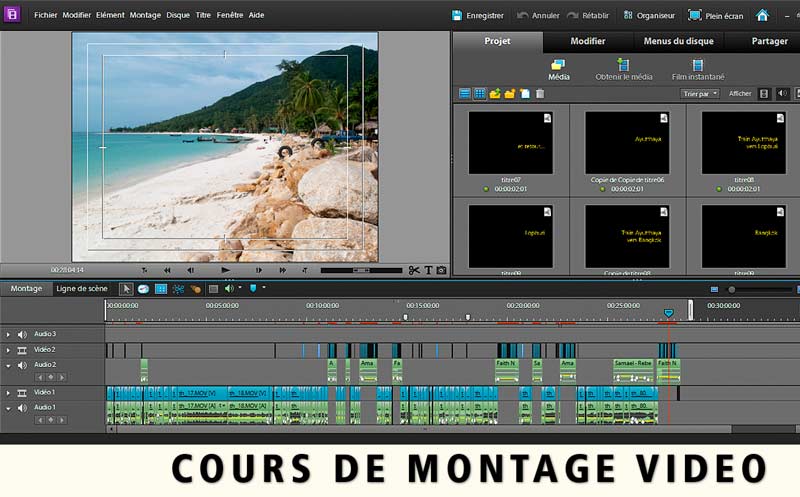Click the trash delete icon in project panel
The image size is (800, 497).
click(540, 93)
